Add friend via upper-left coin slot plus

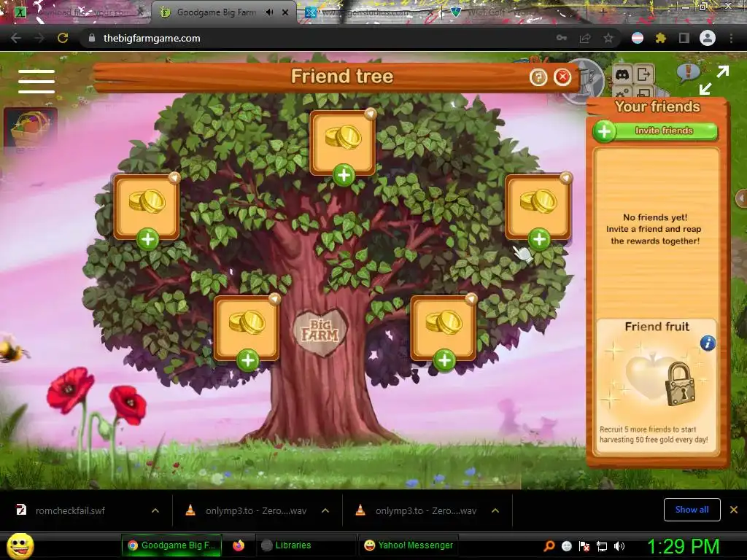[147, 239]
